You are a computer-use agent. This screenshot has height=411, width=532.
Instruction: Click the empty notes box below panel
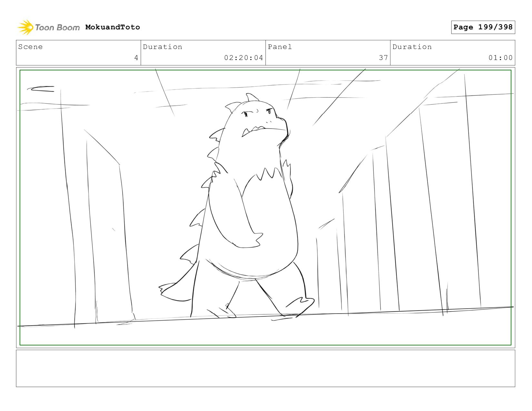click(265, 368)
